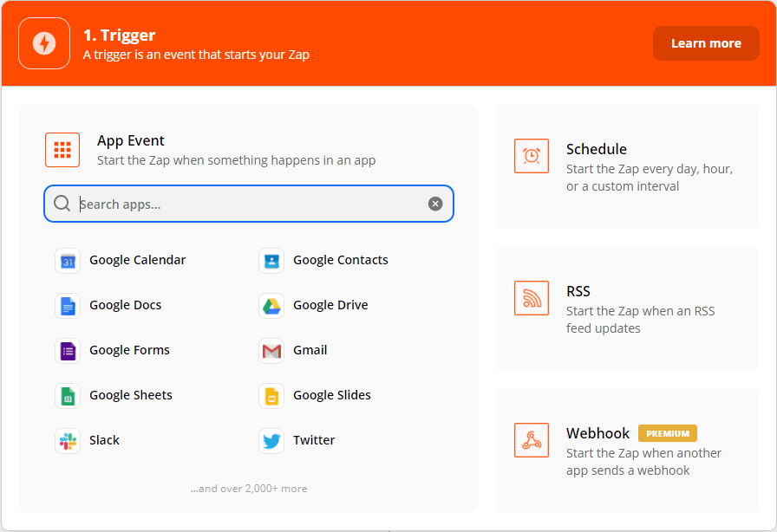Clear the app search field

435,204
